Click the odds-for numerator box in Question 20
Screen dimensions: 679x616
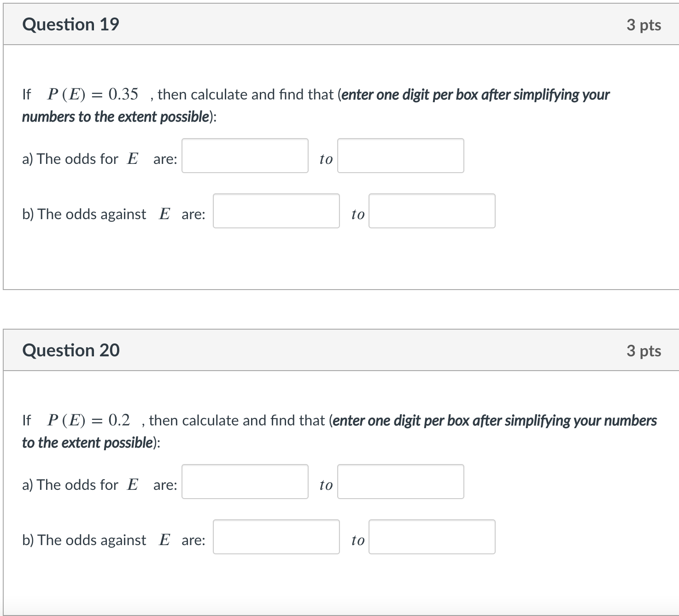(x=245, y=482)
